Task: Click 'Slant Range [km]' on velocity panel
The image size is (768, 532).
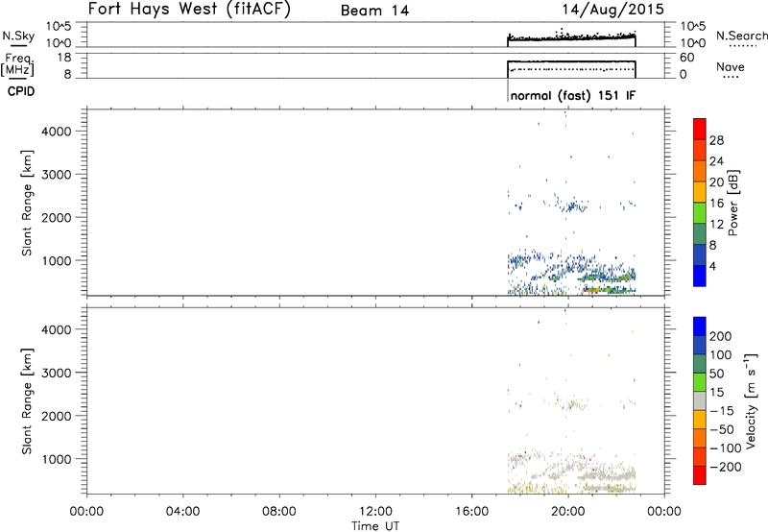Action: (x=27, y=401)
